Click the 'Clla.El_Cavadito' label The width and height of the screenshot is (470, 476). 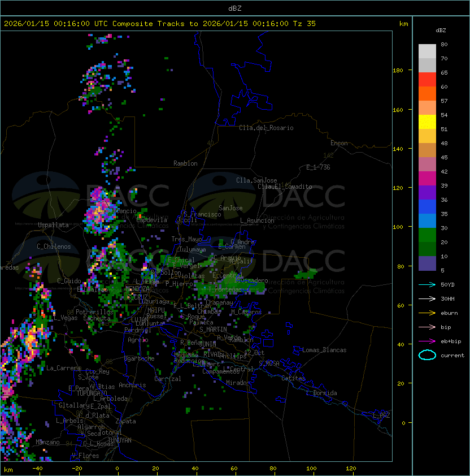pos(285,187)
